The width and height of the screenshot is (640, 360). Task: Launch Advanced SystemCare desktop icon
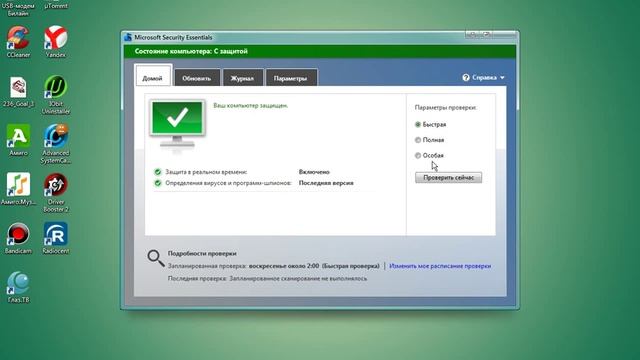56,144
